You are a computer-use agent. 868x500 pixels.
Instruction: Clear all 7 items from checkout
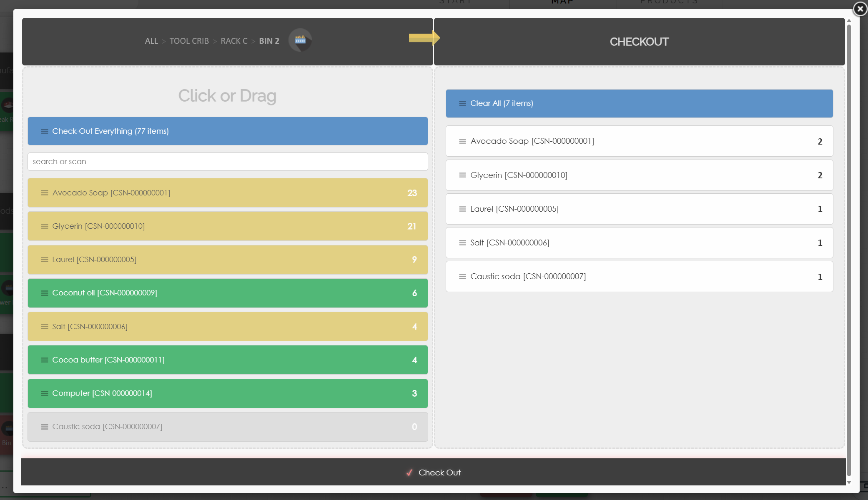click(x=639, y=103)
